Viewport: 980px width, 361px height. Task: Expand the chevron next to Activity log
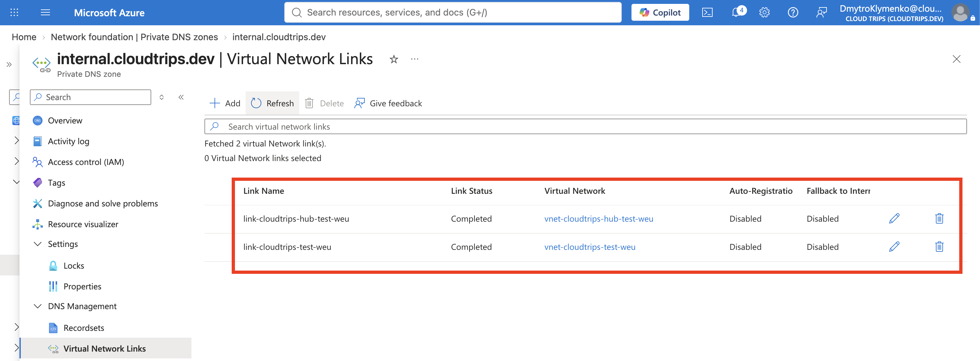(16, 140)
